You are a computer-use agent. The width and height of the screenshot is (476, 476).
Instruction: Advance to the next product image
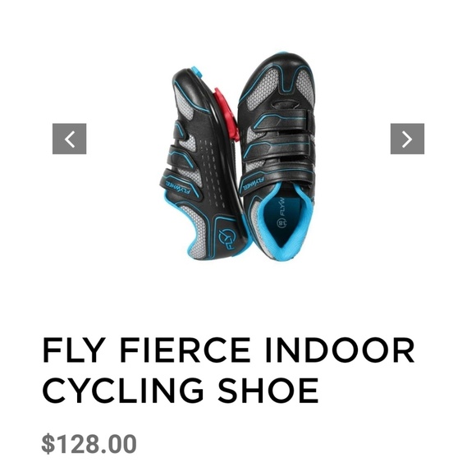407,139
